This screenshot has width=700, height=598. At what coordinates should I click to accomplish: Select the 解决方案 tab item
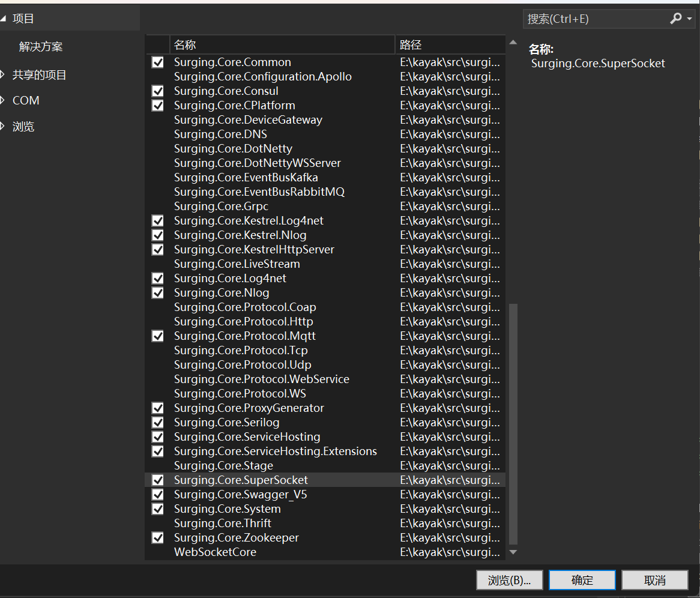41,46
